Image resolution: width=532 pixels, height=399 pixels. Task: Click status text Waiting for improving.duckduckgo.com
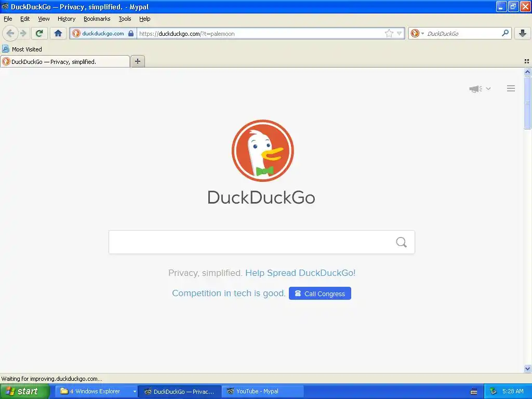coord(51,379)
